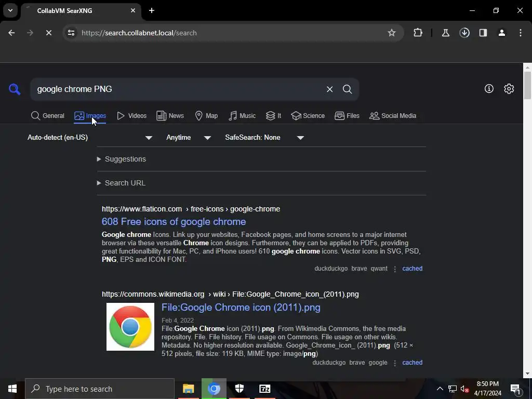Viewport: 532px width, 399px height.
Task: Open SearXNG preferences gear
Action: (x=509, y=88)
